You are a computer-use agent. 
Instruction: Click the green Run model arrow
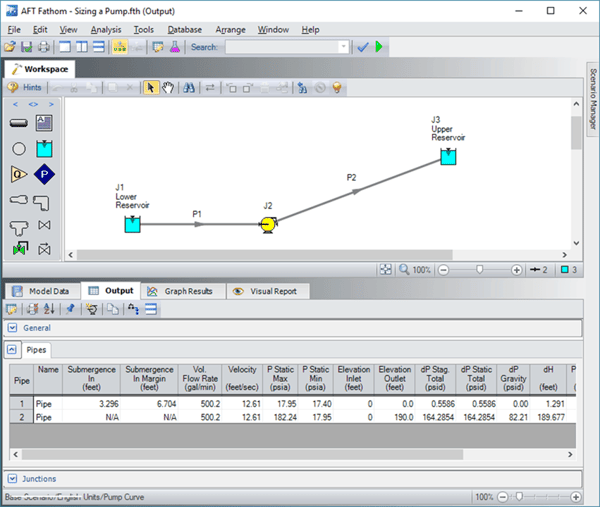pyautogui.click(x=379, y=47)
